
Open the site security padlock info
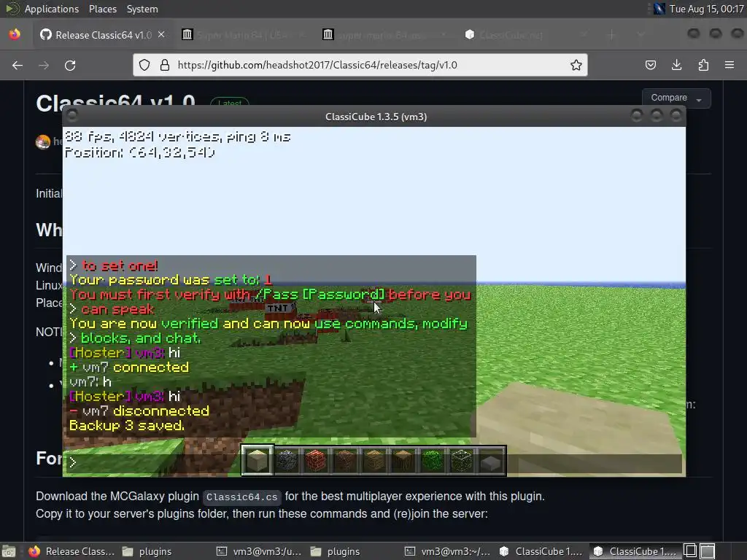(x=165, y=65)
